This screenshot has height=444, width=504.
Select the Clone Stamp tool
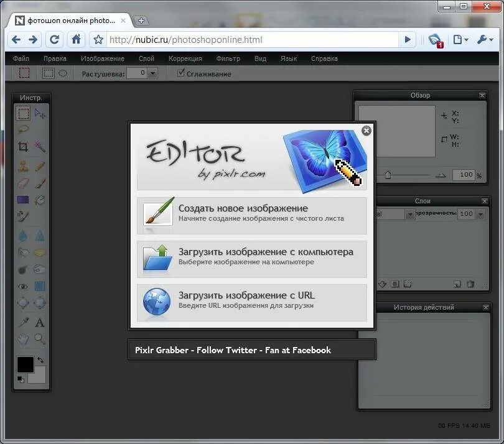click(23, 167)
